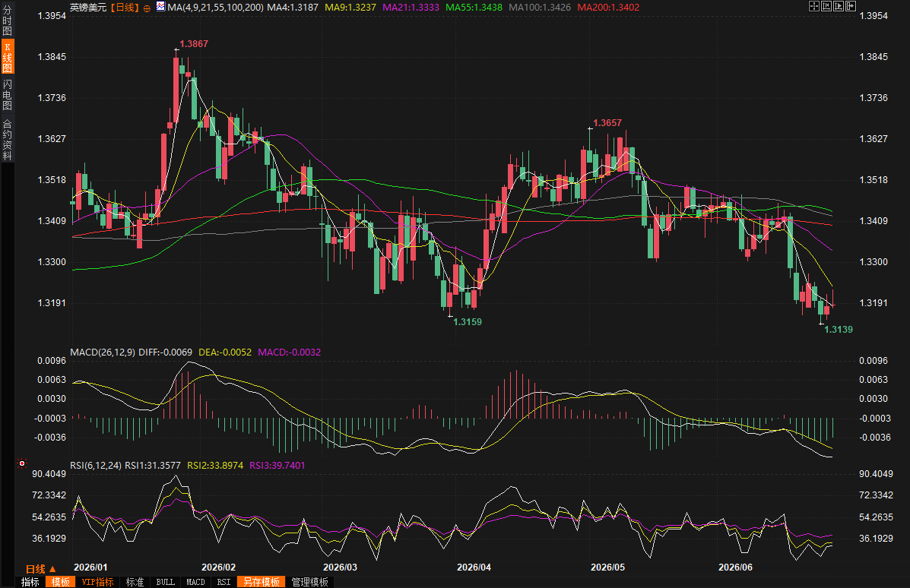Switch to 分时图 view in sidebar
The image size is (910, 588).
7,21
